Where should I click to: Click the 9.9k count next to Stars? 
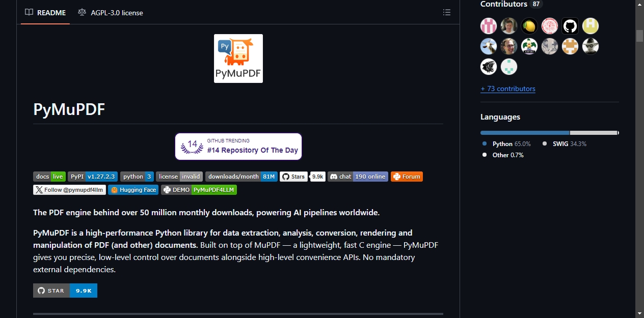tap(318, 177)
